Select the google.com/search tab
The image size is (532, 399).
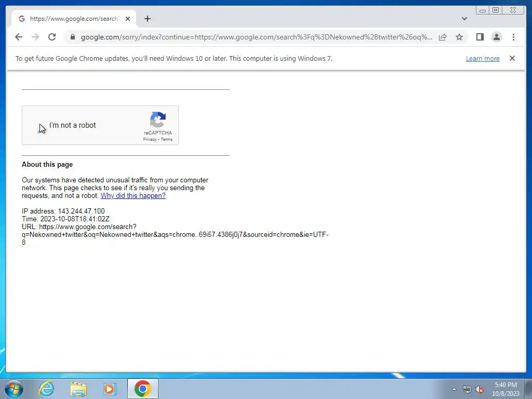(74, 19)
